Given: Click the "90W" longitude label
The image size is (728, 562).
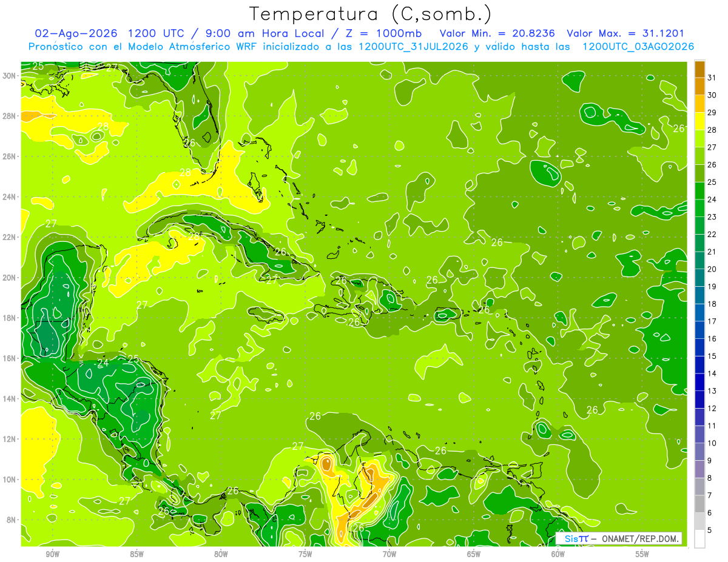Looking at the screenshot, I should click(x=52, y=554).
